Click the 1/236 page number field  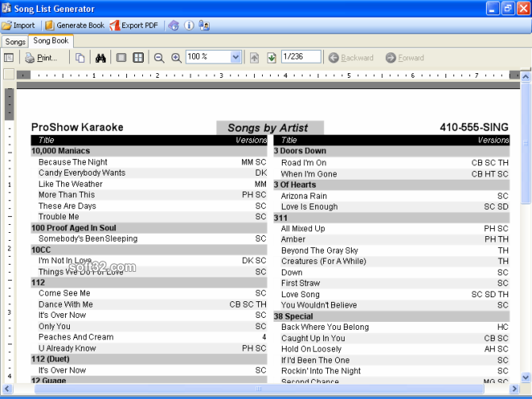[301, 56]
